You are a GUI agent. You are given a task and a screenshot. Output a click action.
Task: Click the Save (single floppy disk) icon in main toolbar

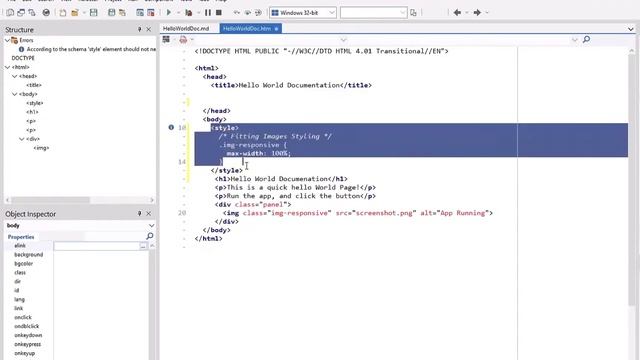click(93, 13)
